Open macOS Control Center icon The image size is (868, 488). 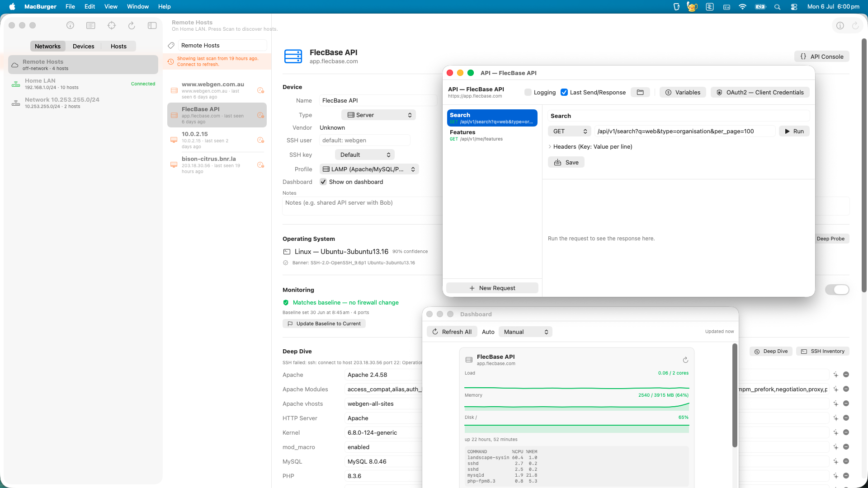point(794,7)
